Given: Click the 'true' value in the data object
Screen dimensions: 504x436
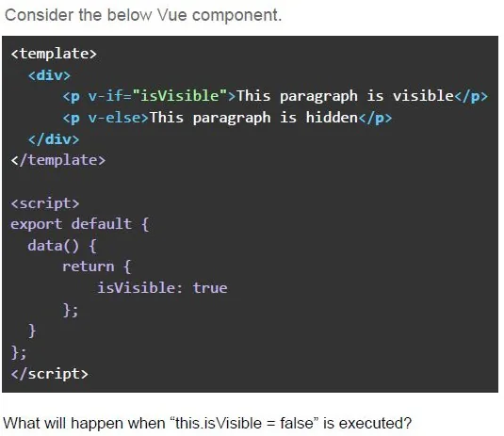Looking at the screenshot, I should pyautogui.click(x=210, y=288).
